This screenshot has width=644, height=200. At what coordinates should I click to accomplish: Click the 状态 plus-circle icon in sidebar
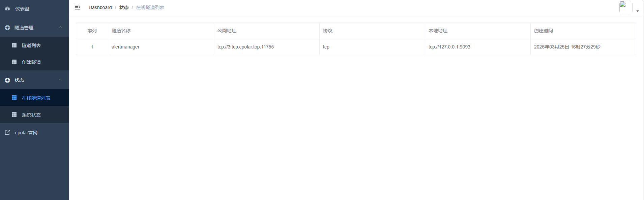click(7, 80)
